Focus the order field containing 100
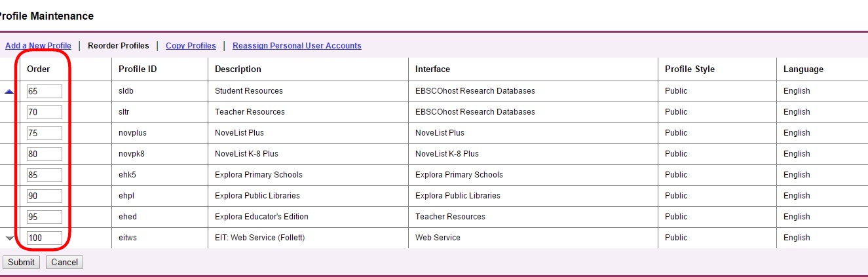Screen dimensions: 868x277 pos(45,238)
